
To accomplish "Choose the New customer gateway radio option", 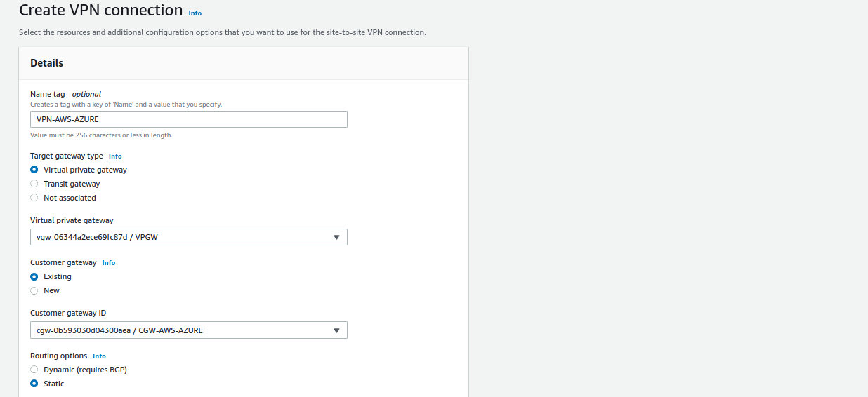I will tap(34, 290).
